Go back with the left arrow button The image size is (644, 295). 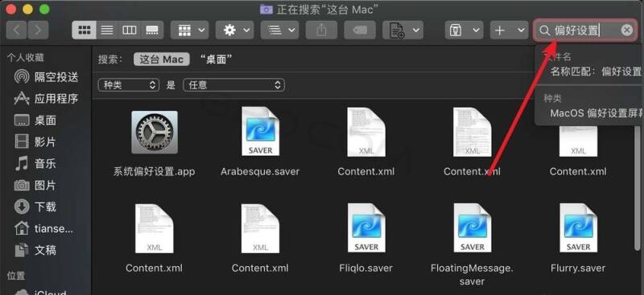click(x=17, y=30)
